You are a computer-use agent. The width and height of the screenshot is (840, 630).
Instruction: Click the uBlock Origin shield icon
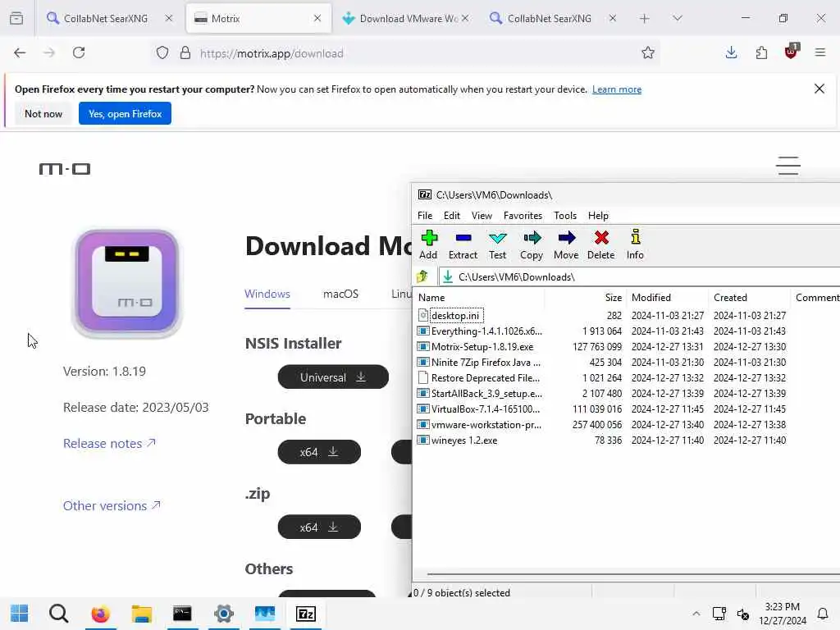[x=792, y=52]
